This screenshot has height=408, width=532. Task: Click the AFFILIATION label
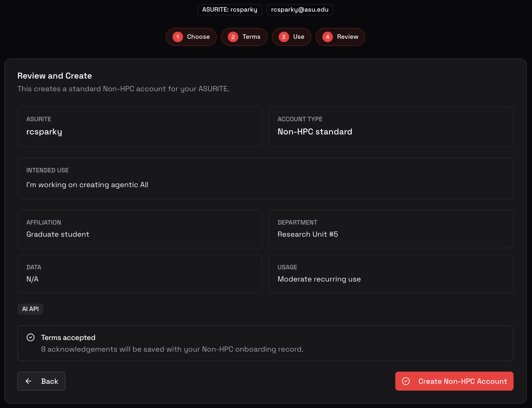tap(44, 222)
